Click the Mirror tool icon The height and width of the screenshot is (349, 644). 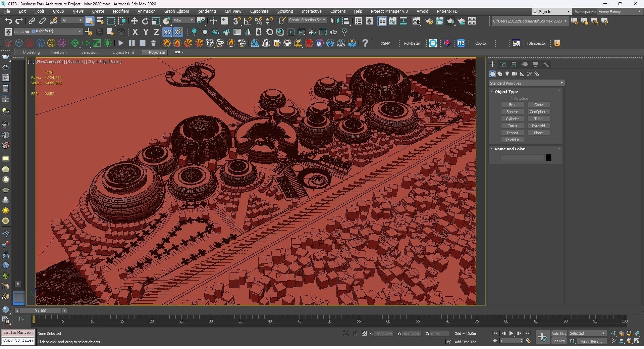point(334,21)
